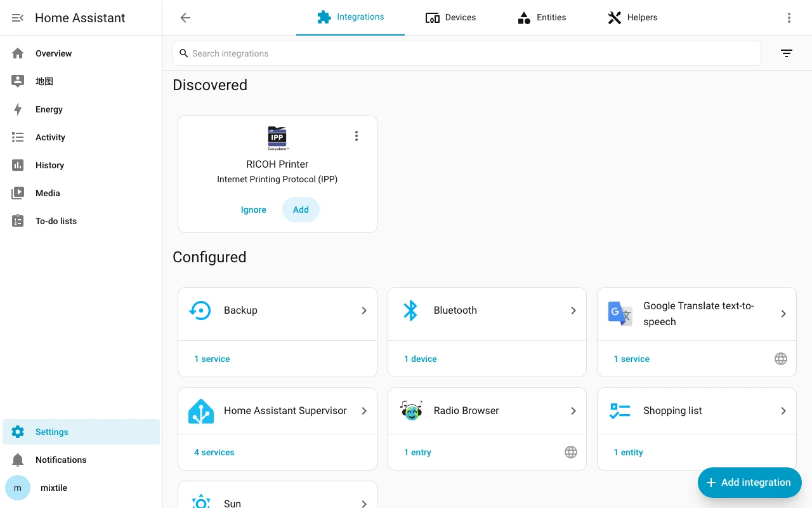Collapse the sidebar with the menu icon
Image resolution: width=812 pixels, height=508 pixels.
(x=18, y=18)
